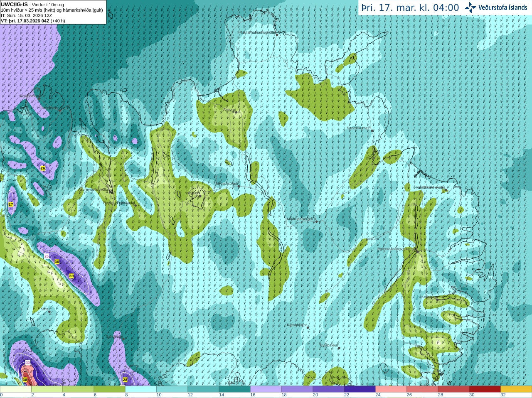Select the olive 6–8 m/s legend swatch
Viewport: 532px width, 398px height.
coord(109,389)
